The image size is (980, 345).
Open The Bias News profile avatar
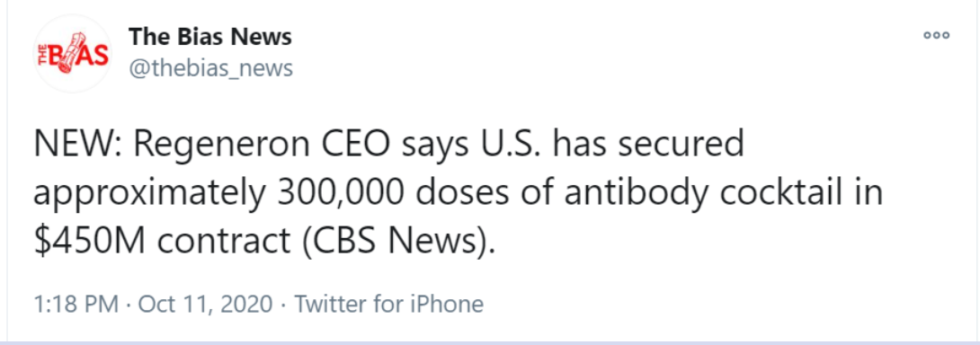(73, 55)
